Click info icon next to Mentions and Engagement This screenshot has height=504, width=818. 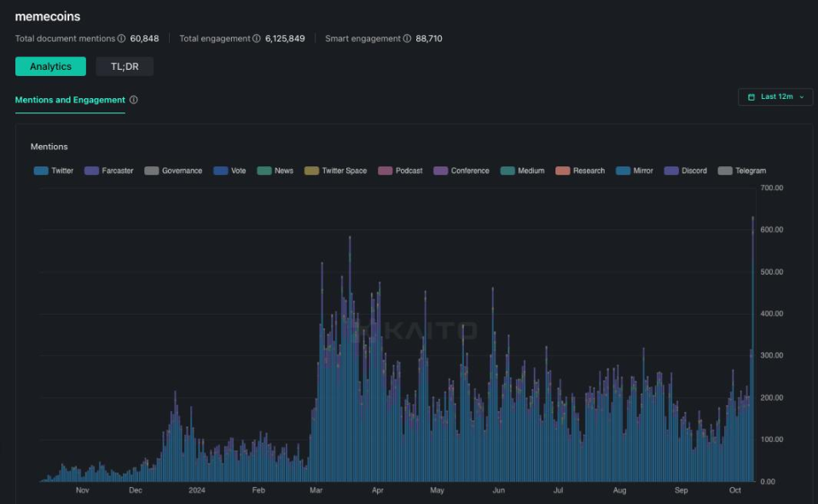(x=134, y=100)
